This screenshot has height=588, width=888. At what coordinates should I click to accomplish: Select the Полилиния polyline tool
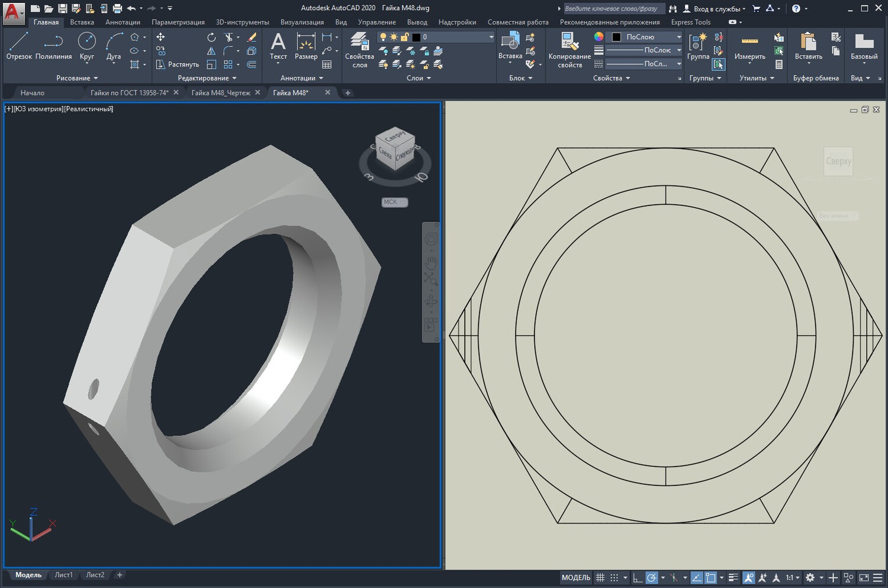pos(53,46)
